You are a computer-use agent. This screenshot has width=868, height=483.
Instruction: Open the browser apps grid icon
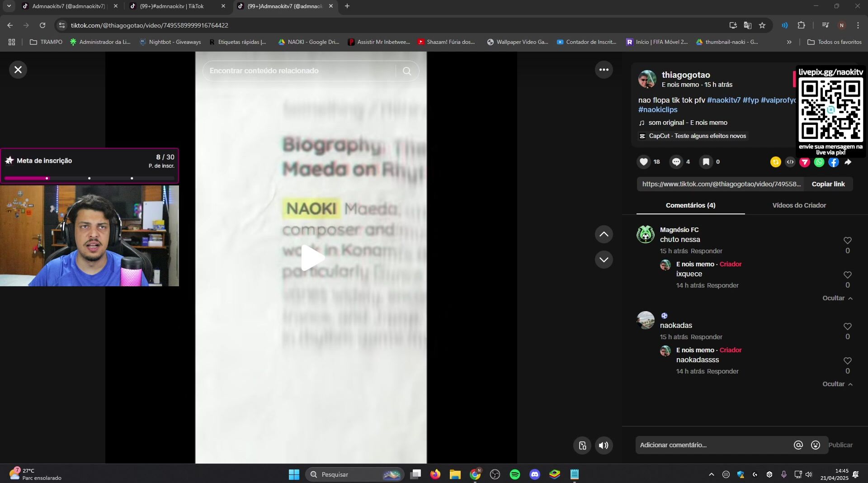pos(12,42)
